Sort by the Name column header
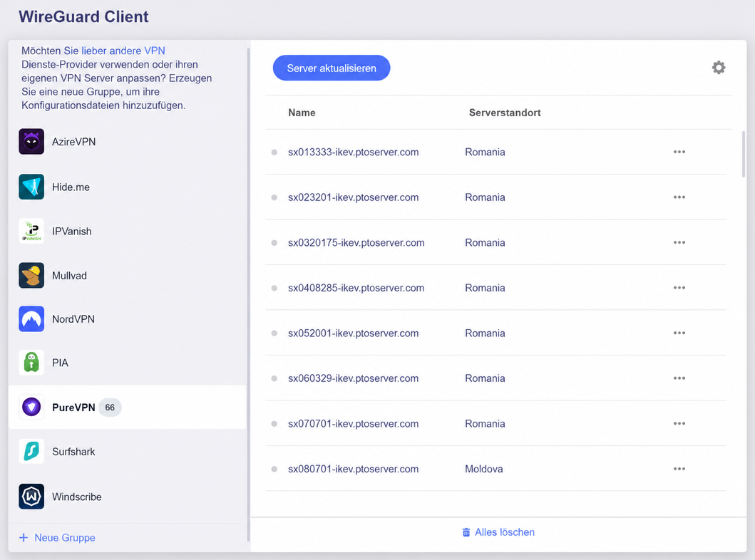Image resolution: width=755 pixels, height=560 pixels. pyautogui.click(x=302, y=113)
